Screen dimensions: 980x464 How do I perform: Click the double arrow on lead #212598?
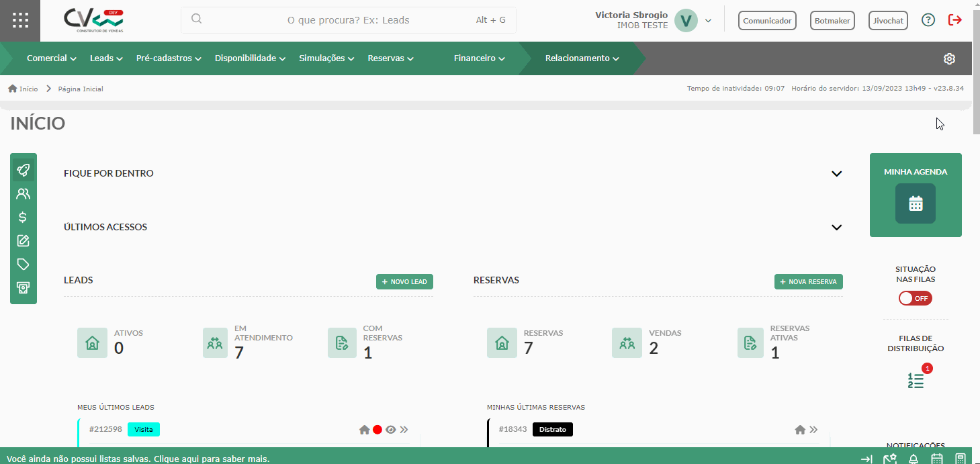coord(404,430)
